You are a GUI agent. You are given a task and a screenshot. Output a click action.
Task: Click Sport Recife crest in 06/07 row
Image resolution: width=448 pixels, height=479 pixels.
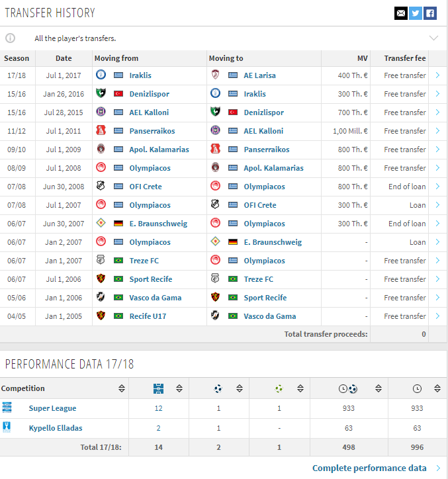(x=101, y=279)
